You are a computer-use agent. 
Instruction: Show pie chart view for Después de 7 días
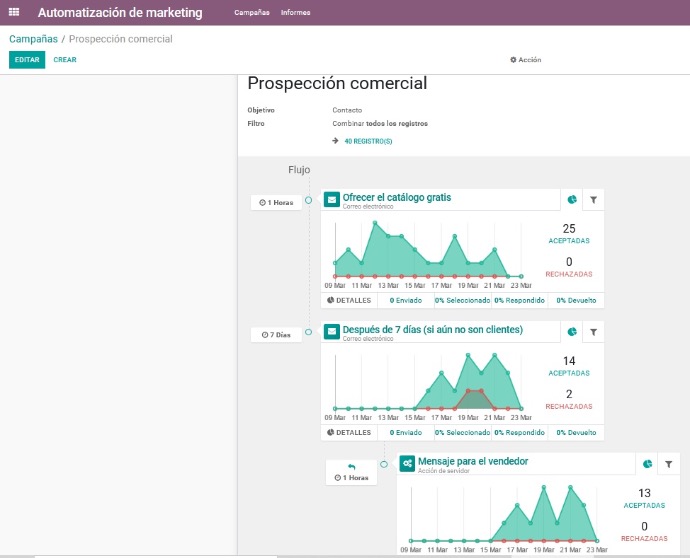(572, 332)
